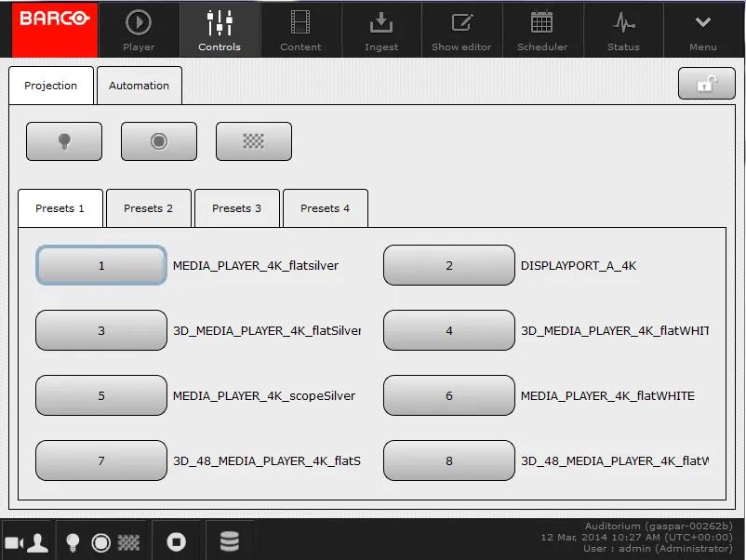Image resolution: width=746 pixels, height=560 pixels.
Task: Switch to the Presets 3 tab
Action: (x=236, y=208)
